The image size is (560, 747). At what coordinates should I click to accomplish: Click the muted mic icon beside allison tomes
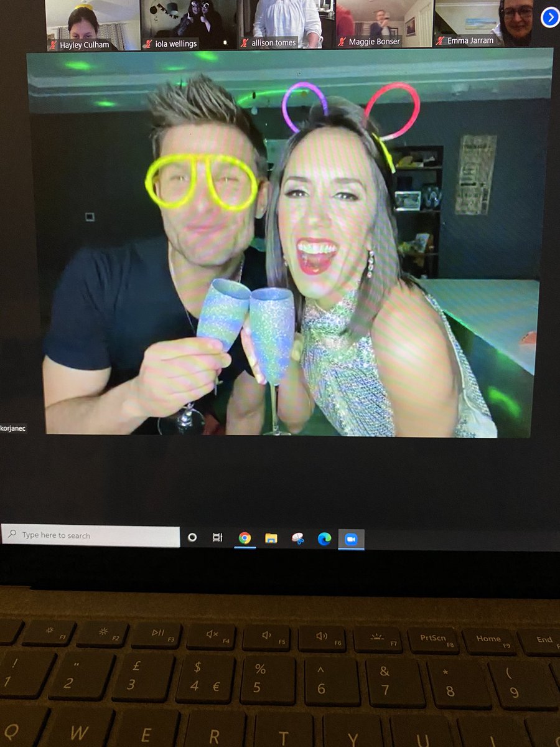point(245,43)
